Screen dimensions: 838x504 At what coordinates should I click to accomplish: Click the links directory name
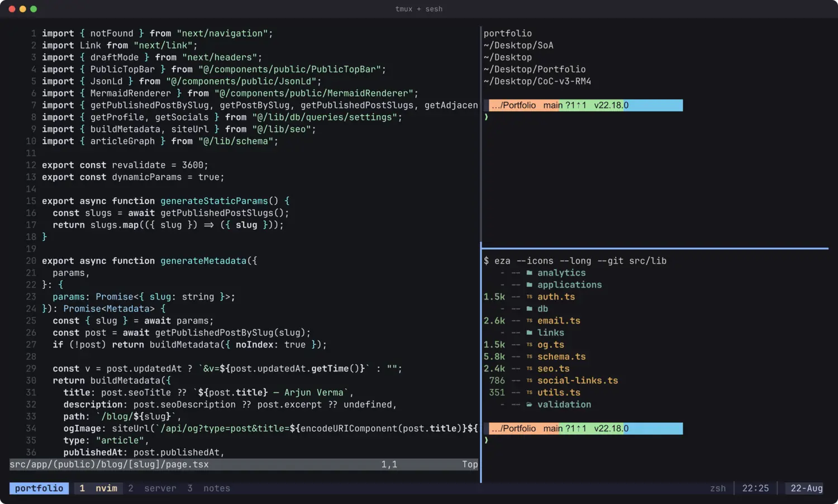point(551,332)
